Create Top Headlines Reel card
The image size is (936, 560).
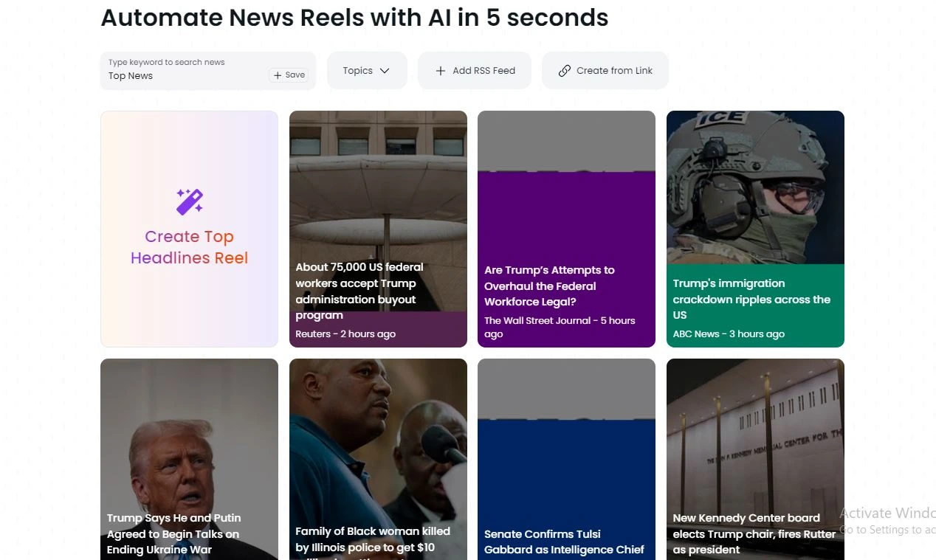coord(189,229)
